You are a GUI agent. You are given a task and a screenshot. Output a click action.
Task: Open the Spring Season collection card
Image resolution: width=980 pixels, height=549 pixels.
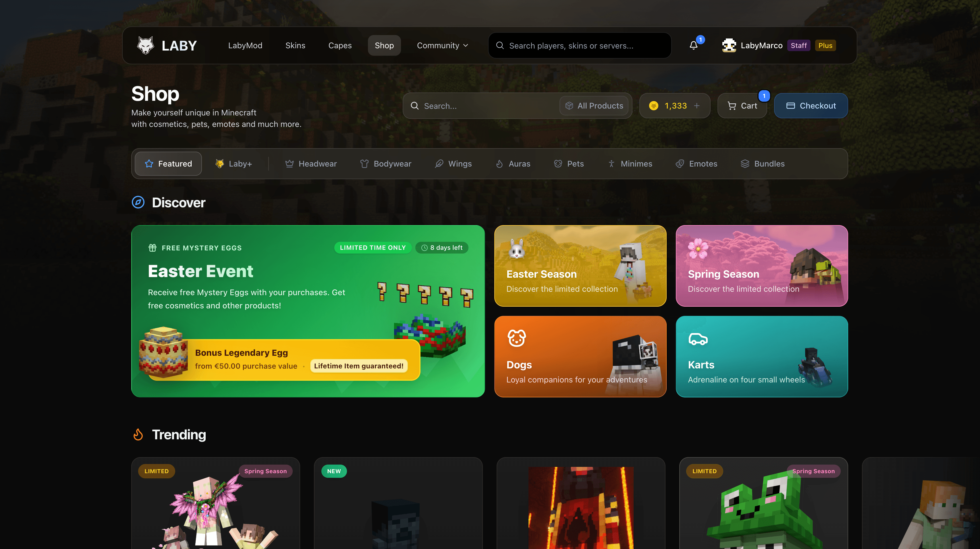coord(762,266)
